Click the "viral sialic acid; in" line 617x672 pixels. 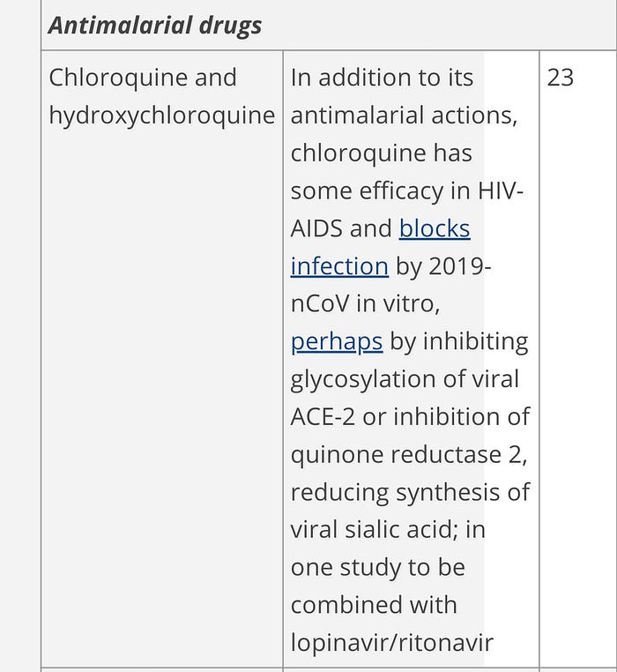pos(388,530)
